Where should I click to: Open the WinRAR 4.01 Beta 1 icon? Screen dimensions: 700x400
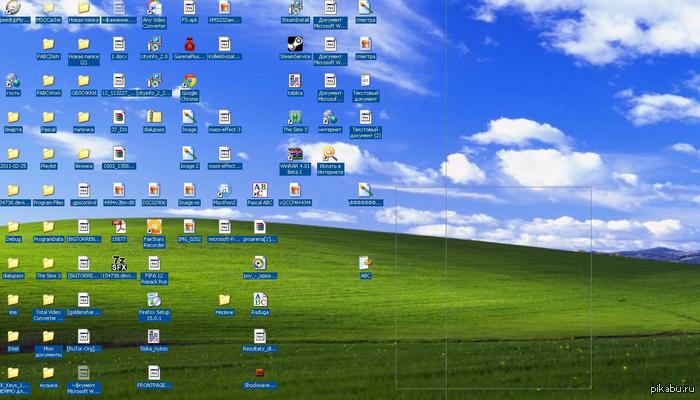tap(295, 154)
